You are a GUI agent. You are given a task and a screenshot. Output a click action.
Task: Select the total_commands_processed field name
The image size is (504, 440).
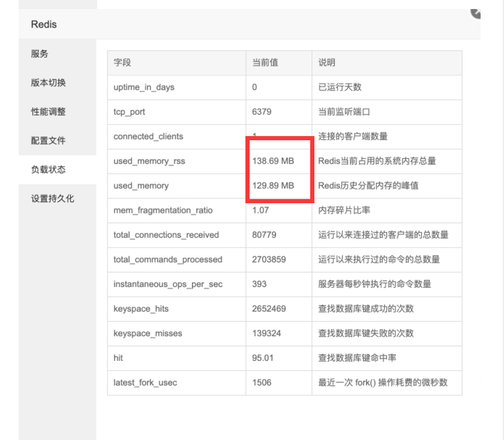click(168, 260)
